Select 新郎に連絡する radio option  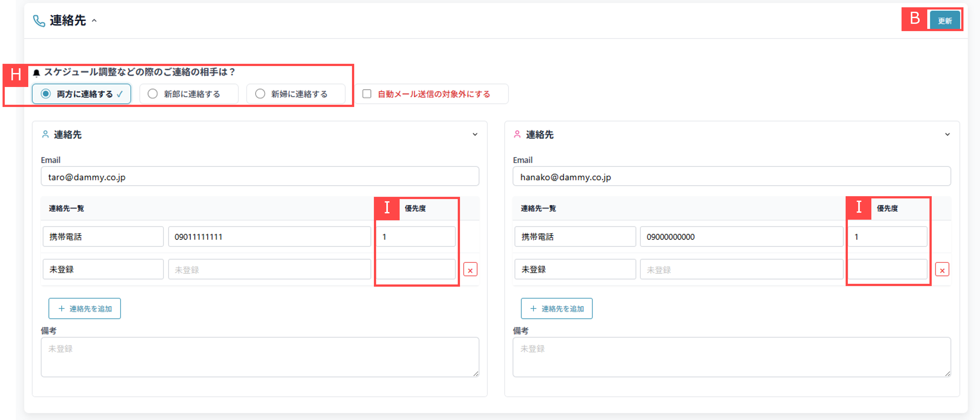[152, 94]
